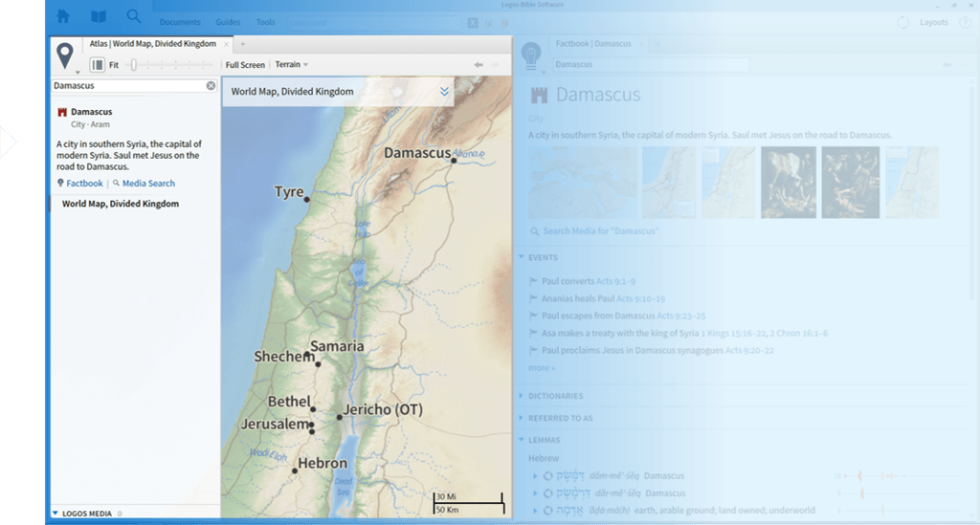The width and height of the screenshot is (980, 525).
Task: Click the sync refresh icon near Layouts
Action: point(903,23)
